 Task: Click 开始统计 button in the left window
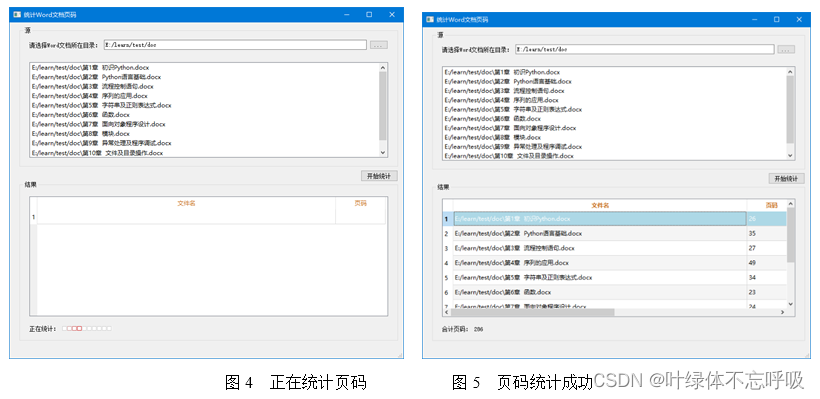[x=379, y=176]
